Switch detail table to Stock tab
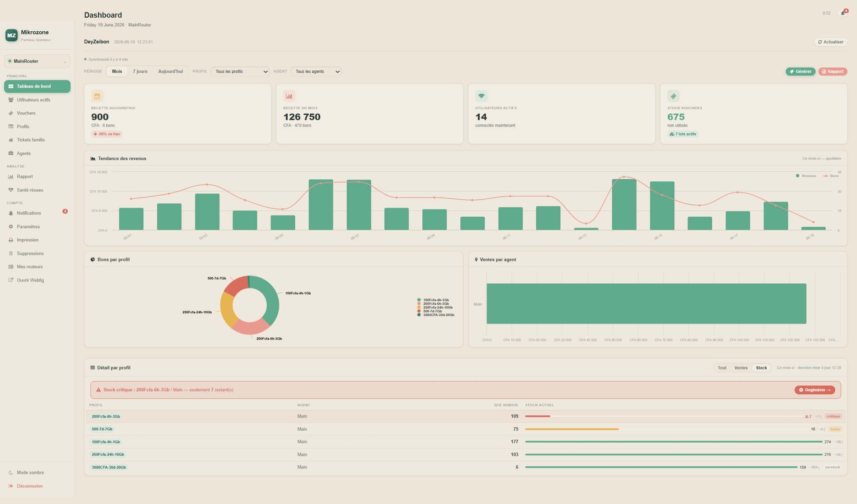This screenshot has width=857, height=504. click(761, 368)
